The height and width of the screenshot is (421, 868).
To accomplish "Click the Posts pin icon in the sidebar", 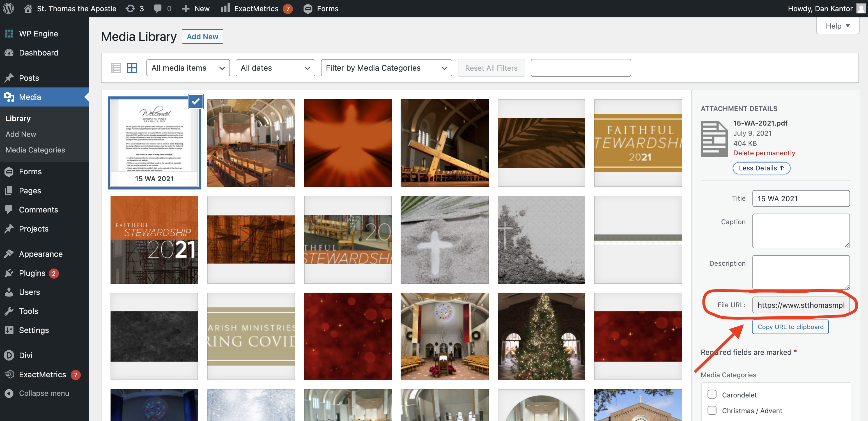I will [9, 78].
